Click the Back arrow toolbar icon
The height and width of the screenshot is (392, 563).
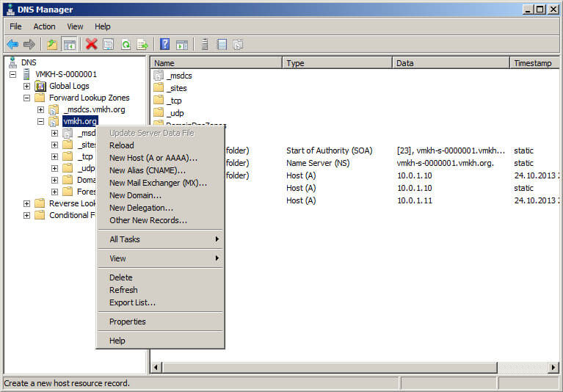tap(12, 45)
